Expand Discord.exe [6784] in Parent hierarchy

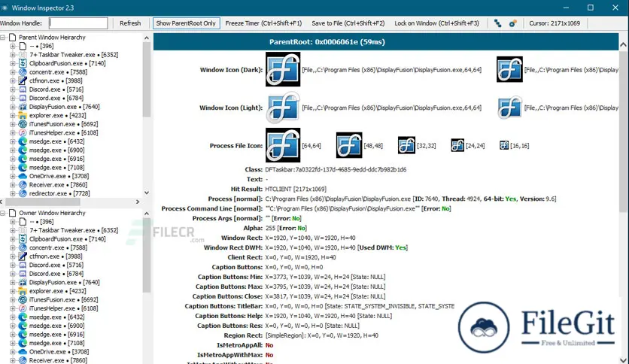(x=13, y=98)
